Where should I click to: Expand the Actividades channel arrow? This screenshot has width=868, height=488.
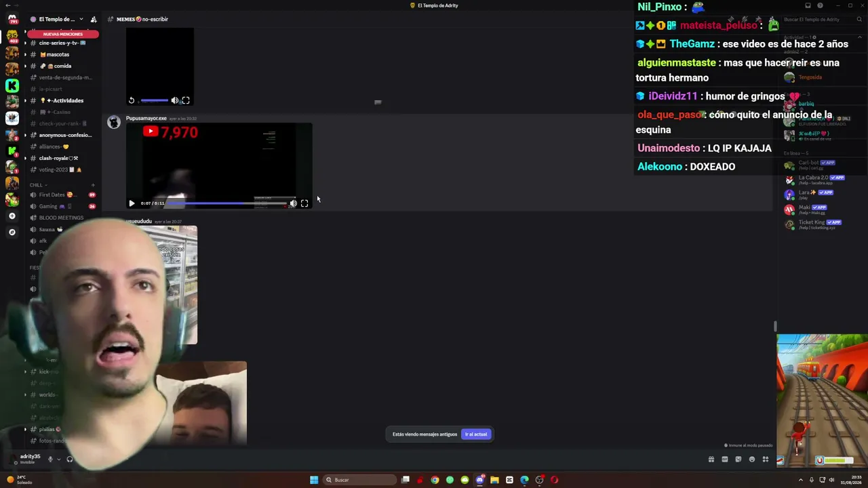pos(26,100)
